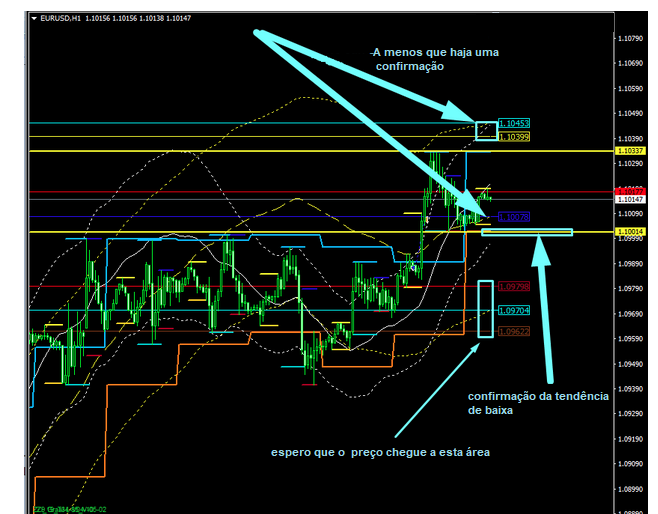Image resolution: width=658 pixels, height=514 pixels.
Task: Click 1.09690 on the price scale
Action: [630, 314]
